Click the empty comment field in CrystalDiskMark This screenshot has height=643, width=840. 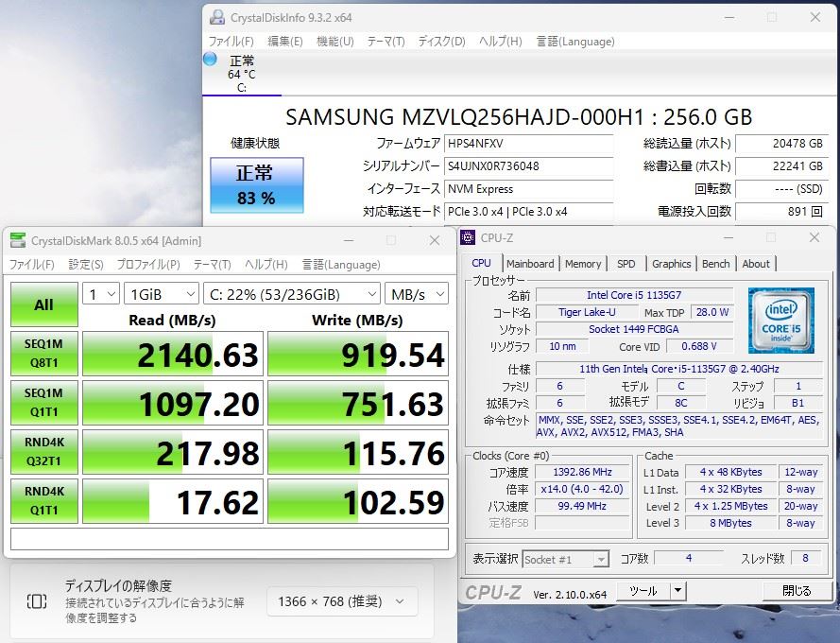tap(230, 539)
